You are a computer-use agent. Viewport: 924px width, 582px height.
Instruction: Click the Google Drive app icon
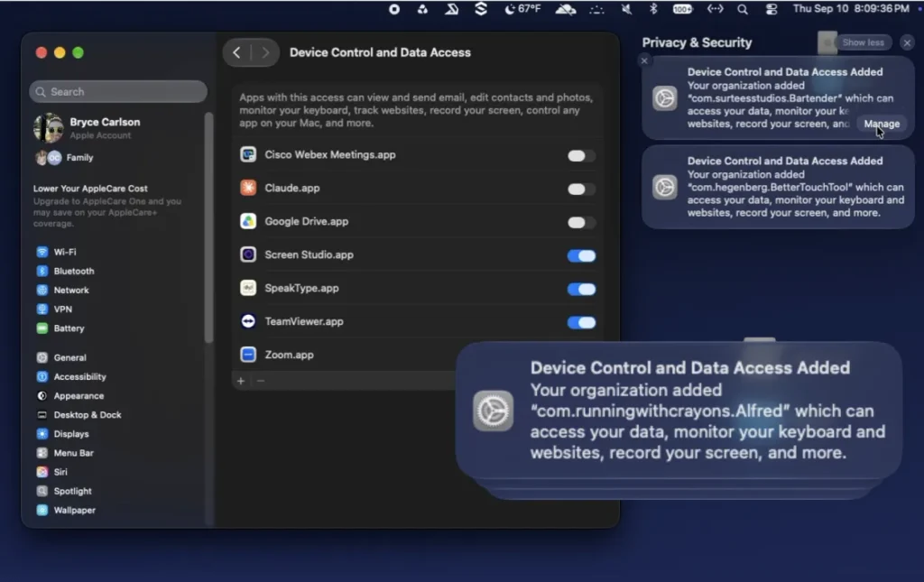(x=248, y=221)
